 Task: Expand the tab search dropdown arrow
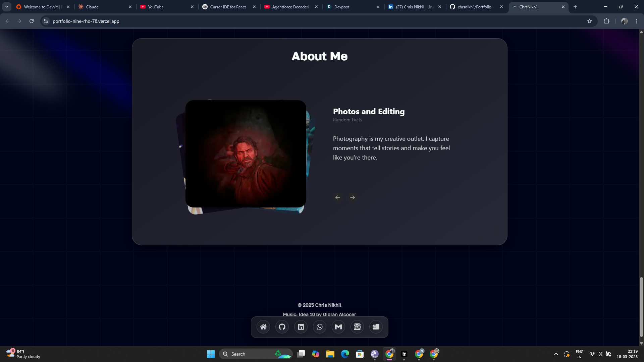tap(7, 7)
